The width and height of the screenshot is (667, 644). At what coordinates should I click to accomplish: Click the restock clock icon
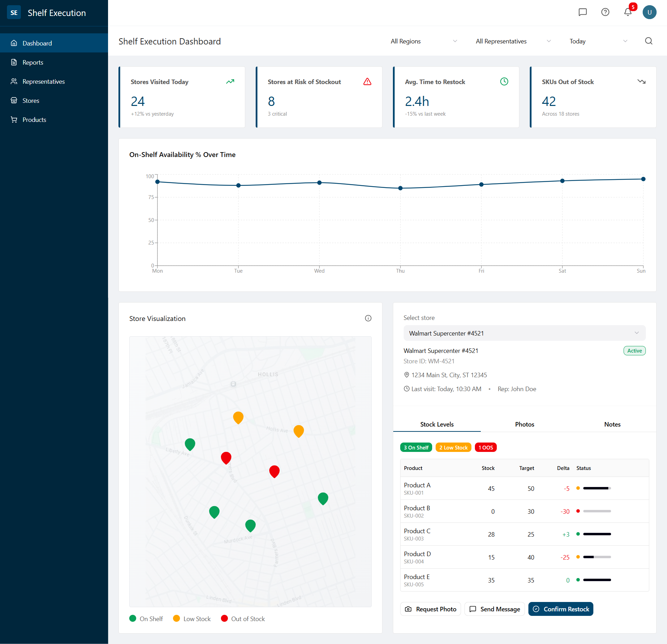pyautogui.click(x=504, y=82)
